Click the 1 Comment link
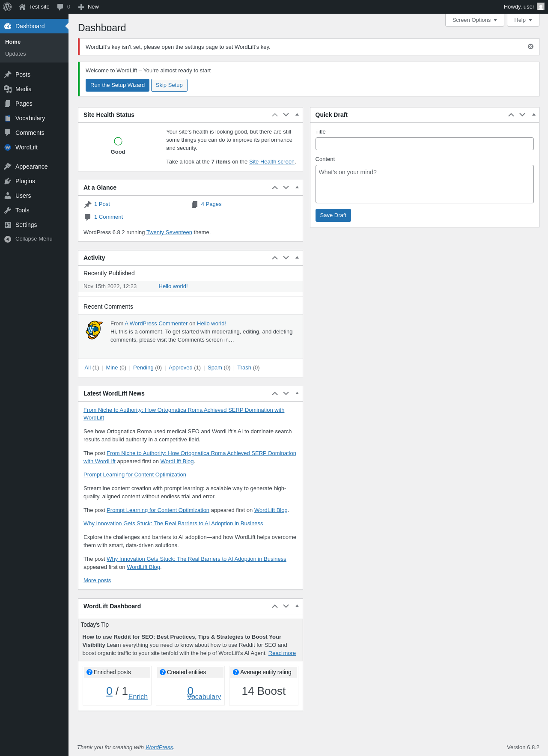 [x=108, y=217]
